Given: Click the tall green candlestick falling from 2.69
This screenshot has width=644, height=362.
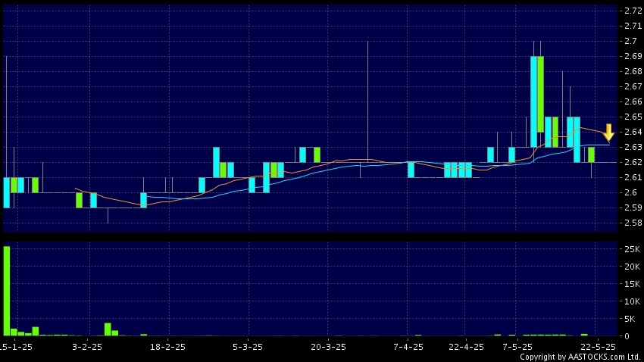Looking at the screenshot, I should (540, 94).
